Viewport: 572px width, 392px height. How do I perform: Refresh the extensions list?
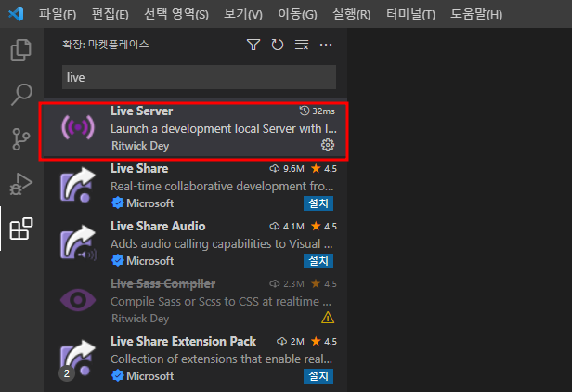(278, 45)
